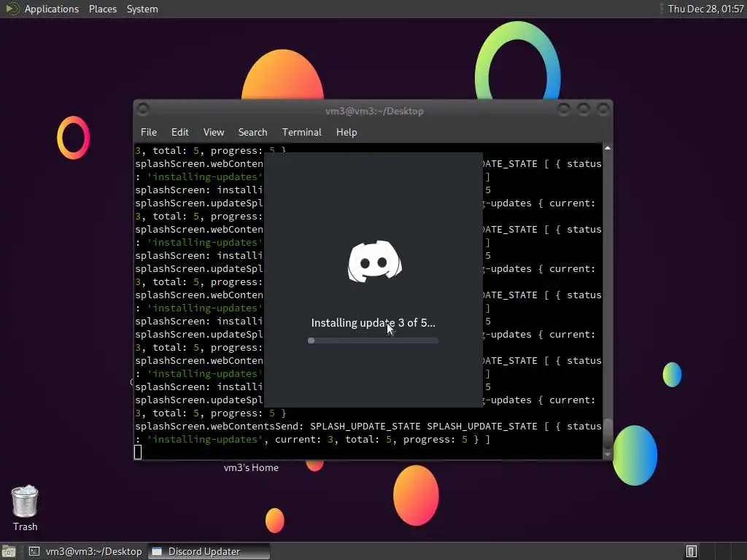747x560 pixels.
Task: Open the Places menu in top panel
Action: click(x=102, y=9)
